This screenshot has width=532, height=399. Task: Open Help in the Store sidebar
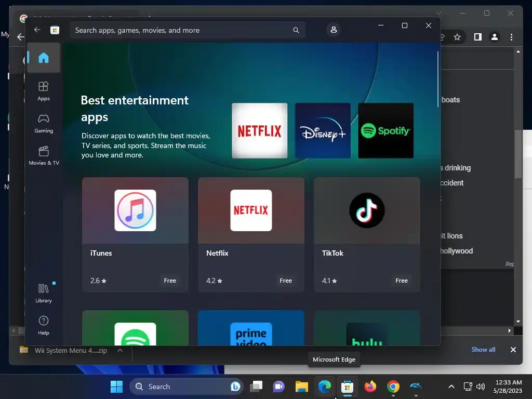[x=44, y=325]
